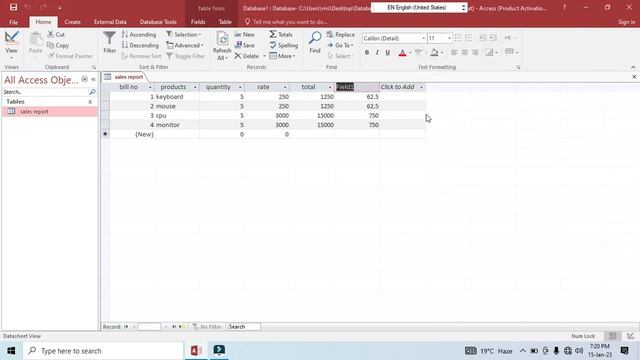This screenshot has height=360, width=640.
Task: Click the Click to Add column header
Action: tap(402, 87)
